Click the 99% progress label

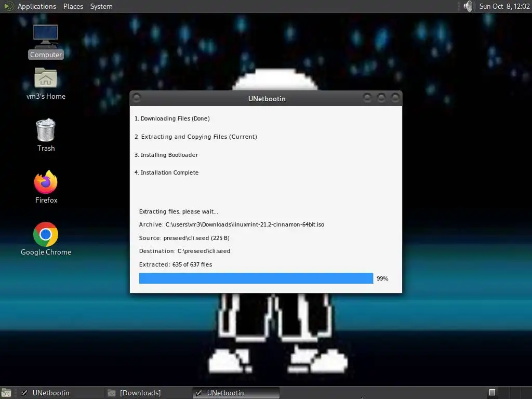tap(382, 278)
